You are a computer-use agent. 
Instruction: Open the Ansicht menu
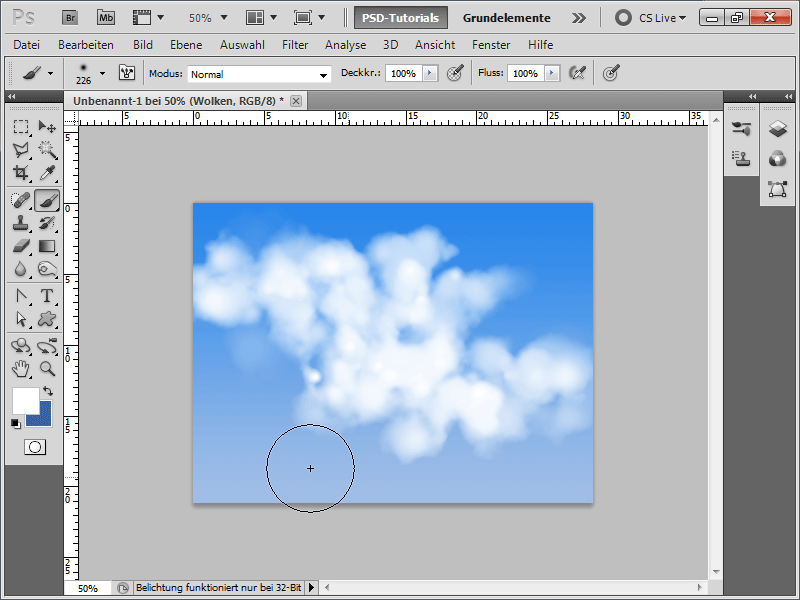tap(435, 45)
